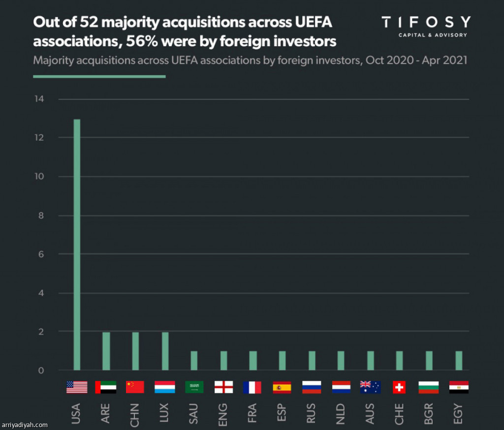Image resolution: width=504 pixels, height=430 pixels.
Task: Click the CHN bar in chart
Action: coord(135,351)
